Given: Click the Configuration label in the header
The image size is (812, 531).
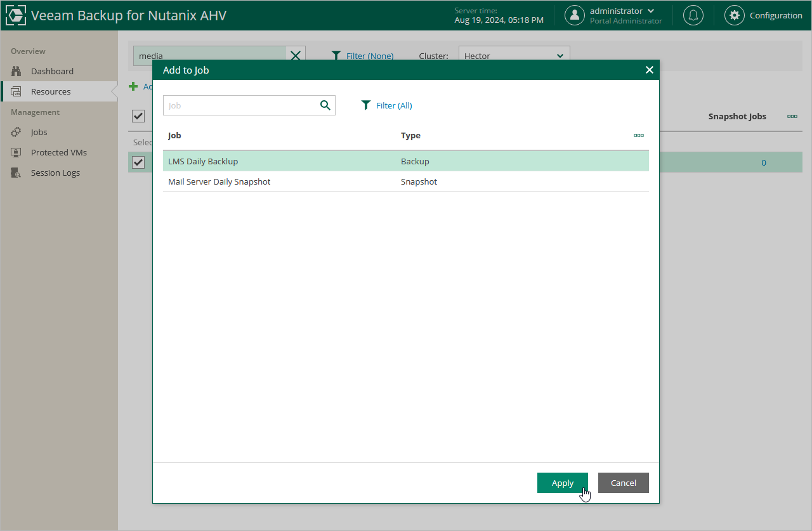Looking at the screenshot, I should [x=776, y=15].
